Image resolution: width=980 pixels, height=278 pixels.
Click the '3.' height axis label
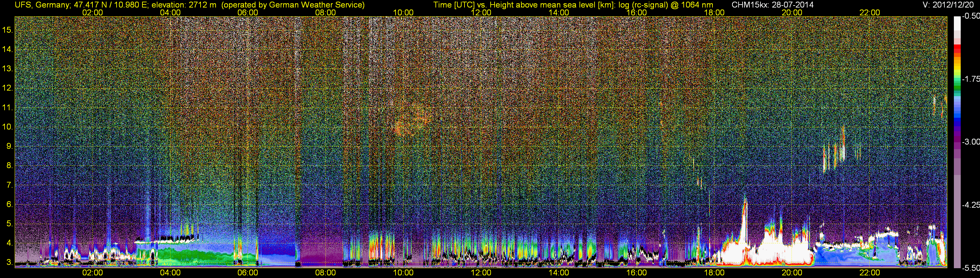pos(9,262)
